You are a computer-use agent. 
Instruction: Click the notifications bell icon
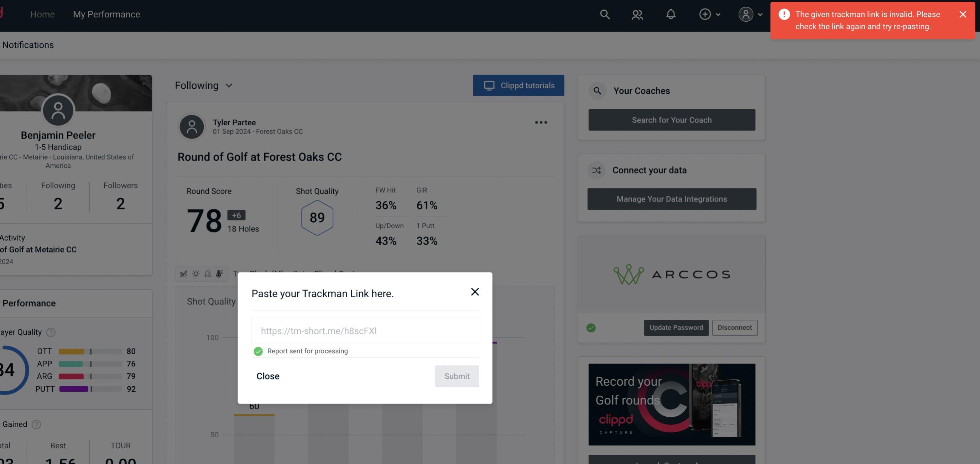[671, 14]
